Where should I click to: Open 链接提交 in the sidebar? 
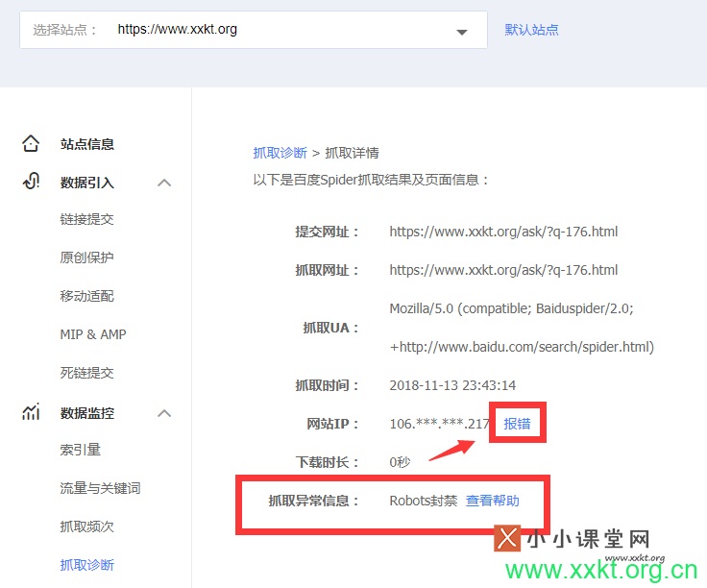[86, 219]
